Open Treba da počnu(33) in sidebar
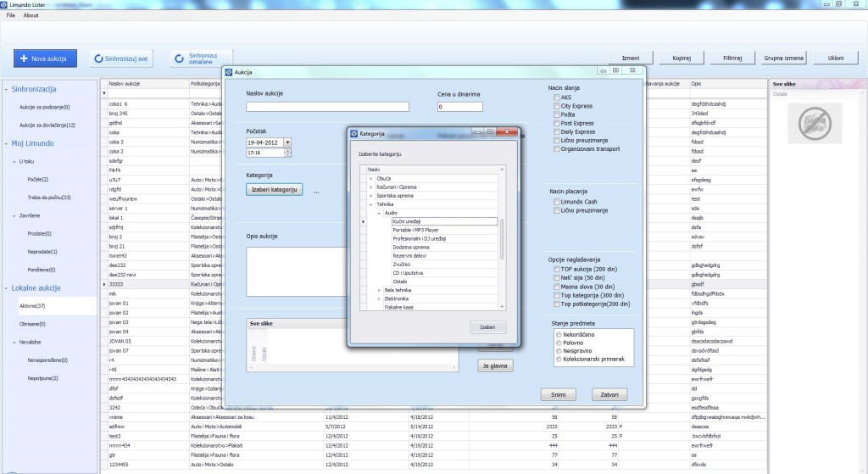 click(49, 198)
